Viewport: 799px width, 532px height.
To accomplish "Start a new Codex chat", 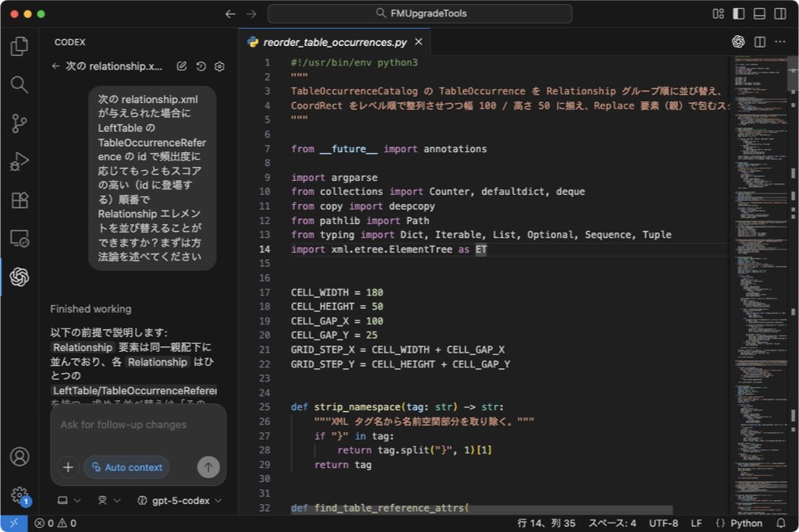I will tap(182, 67).
